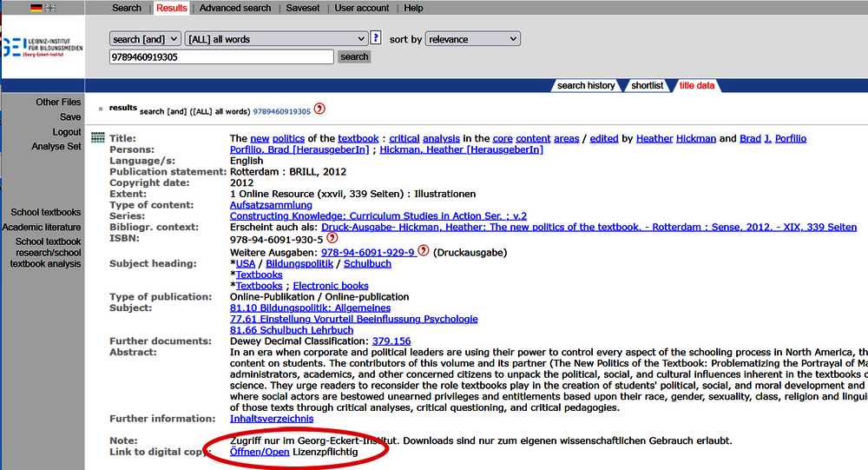Click the Schulbuch subject heading link

(x=367, y=264)
